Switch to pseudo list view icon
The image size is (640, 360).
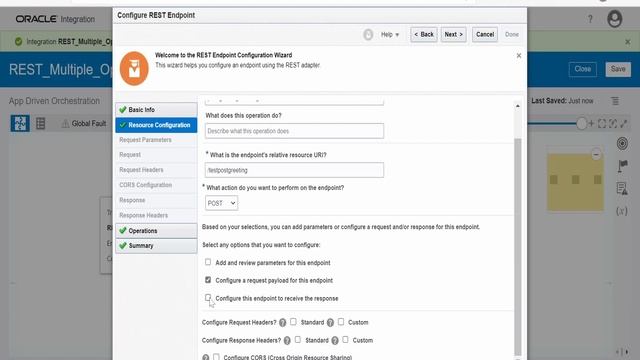[40, 123]
